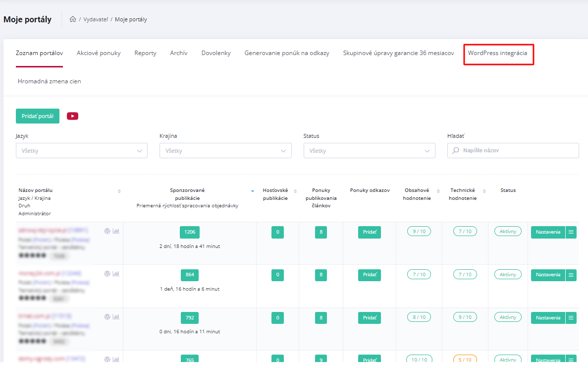The width and height of the screenshot is (588, 368).
Task: Switch to Akciové ponuky tab
Action: point(99,54)
